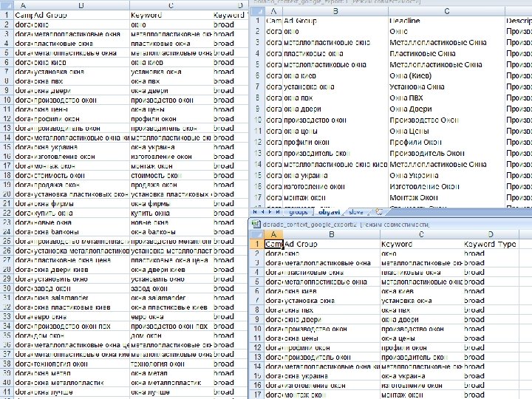Click 'окна лучше' keyword cell in left window
The width and height of the screenshot is (532, 399).
171,392
